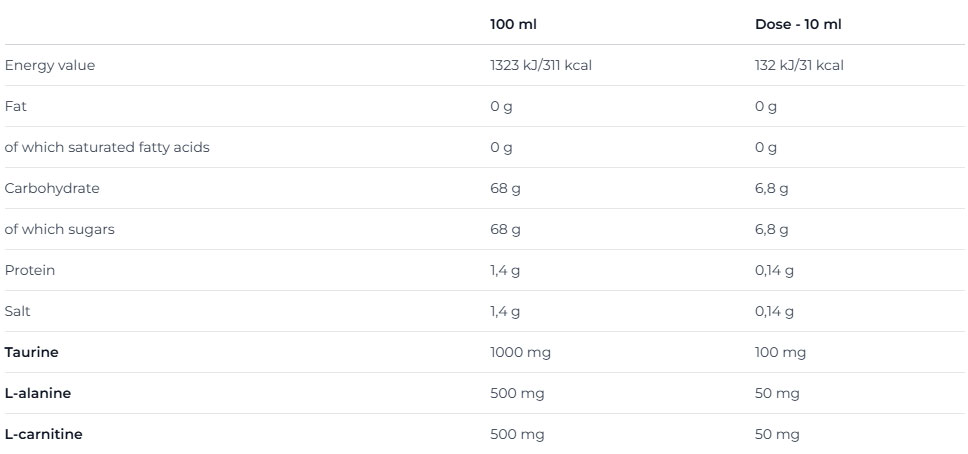Click the '1000 mg' taurine value
The image size is (968, 454).
coord(520,353)
